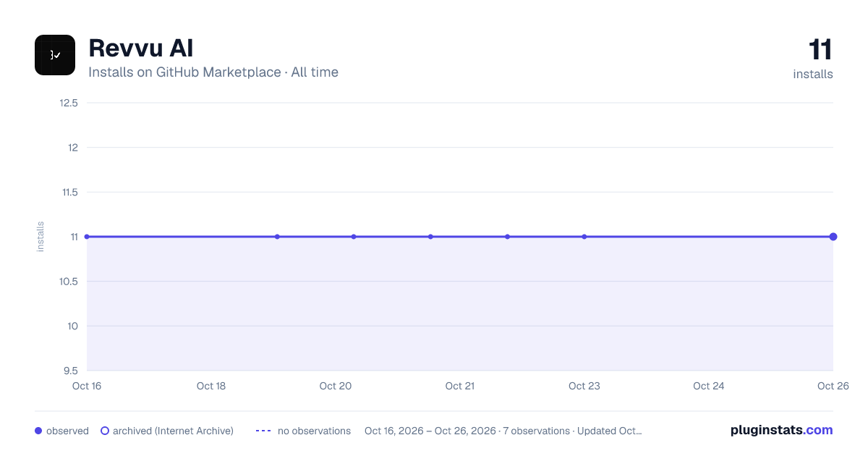Click the 12.5 y-axis label
This screenshot has width=868, height=456.
pos(69,103)
